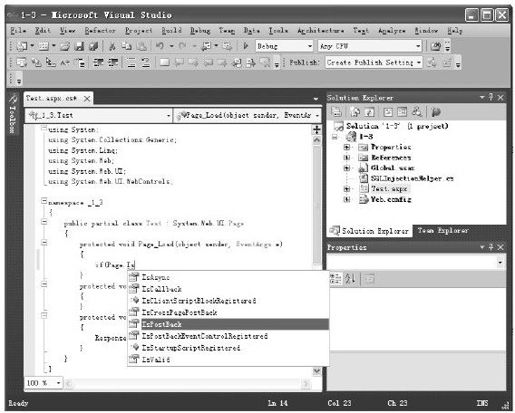Open the Refactor menu

100,31
